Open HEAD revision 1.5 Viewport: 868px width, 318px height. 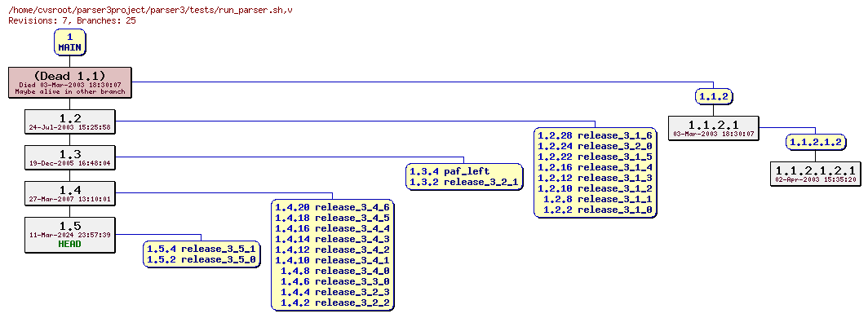click(70, 235)
